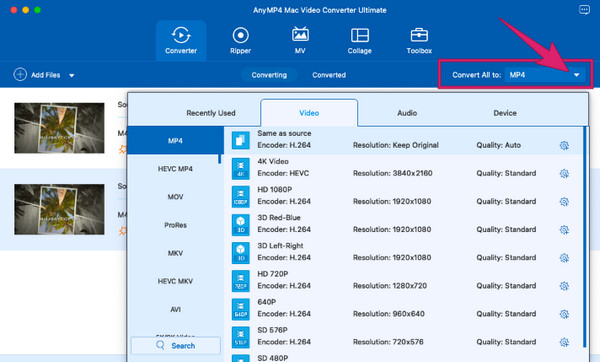Open the MV module
The image size is (600, 362).
click(x=300, y=41)
